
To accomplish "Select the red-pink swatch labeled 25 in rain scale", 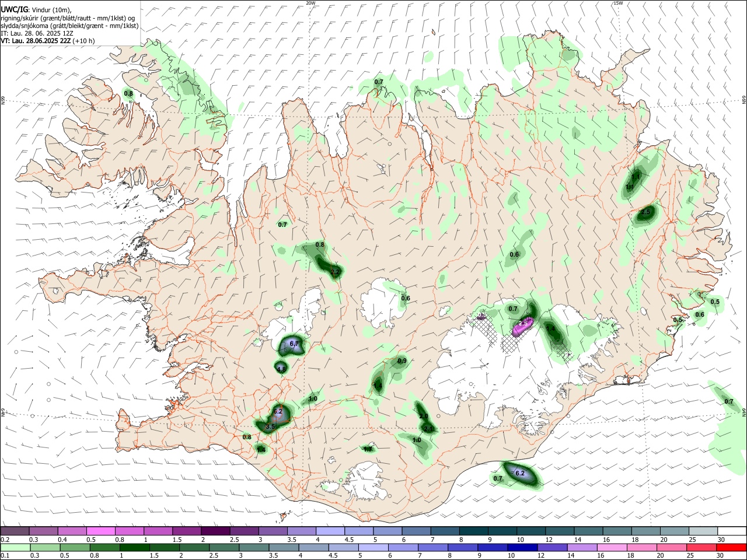I will click(703, 548).
